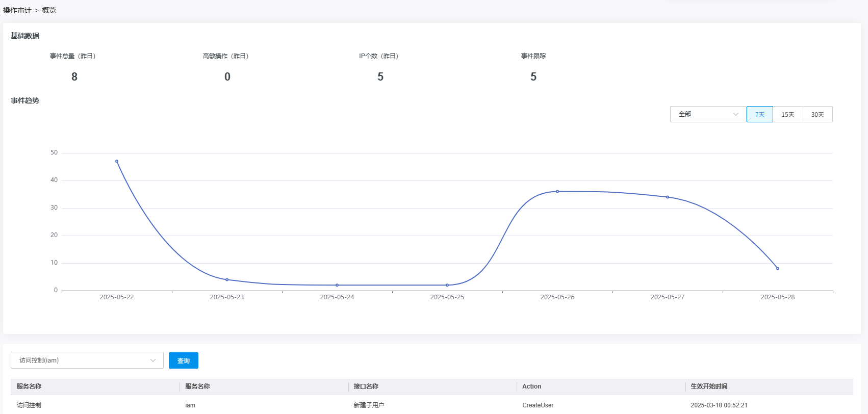
Task: Click the 生效开始时间 column header
Action: click(709, 386)
